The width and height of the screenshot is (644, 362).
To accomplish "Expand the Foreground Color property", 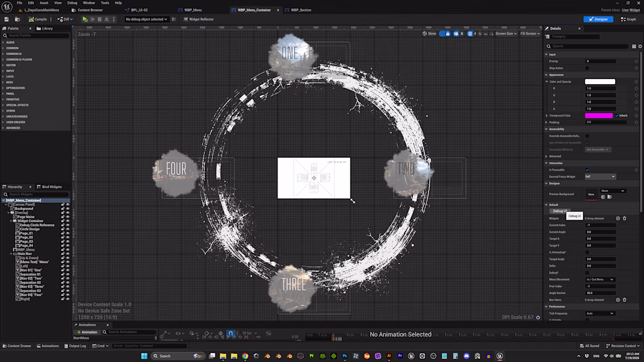I will pyautogui.click(x=547, y=116).
